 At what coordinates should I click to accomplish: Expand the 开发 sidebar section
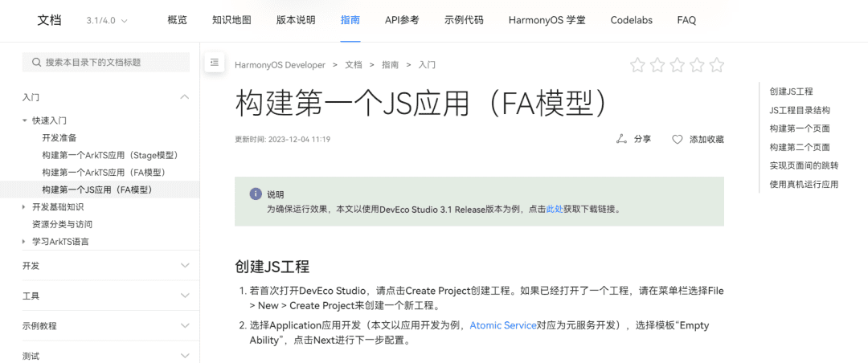[185, 266]
